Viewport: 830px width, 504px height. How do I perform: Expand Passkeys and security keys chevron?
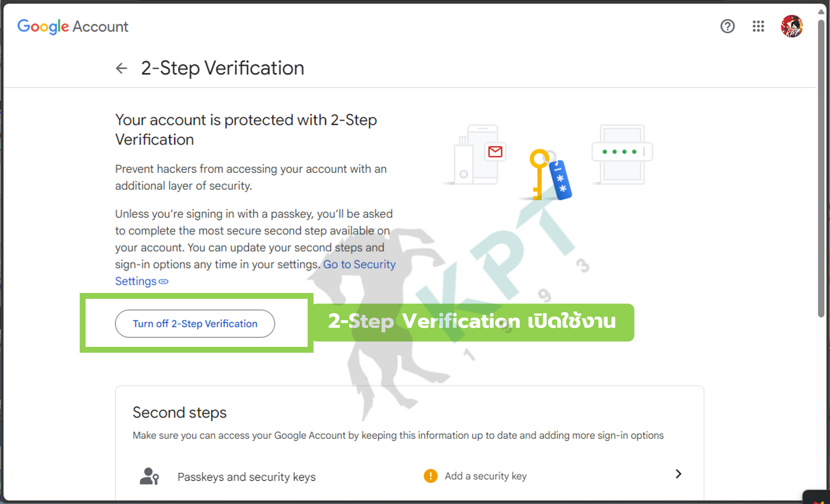point(678,474)
